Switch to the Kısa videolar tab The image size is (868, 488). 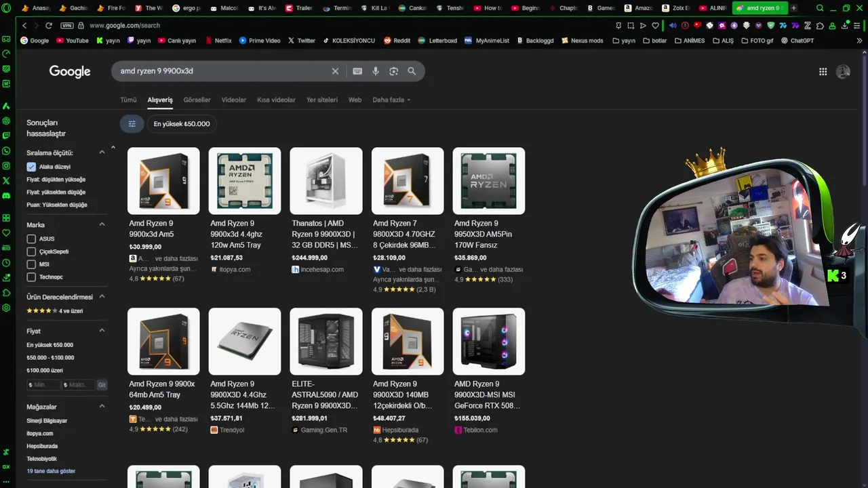coord(276,100)
